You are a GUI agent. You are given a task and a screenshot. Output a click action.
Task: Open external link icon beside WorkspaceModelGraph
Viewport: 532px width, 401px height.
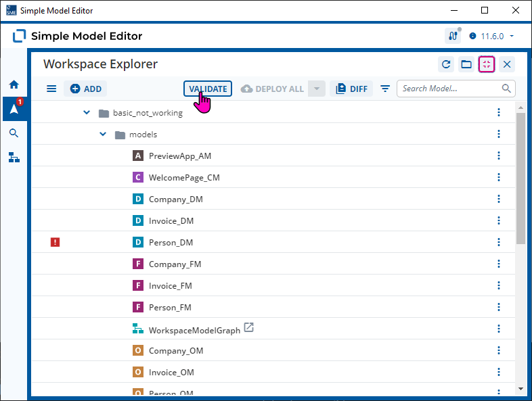tap(248, 327)
